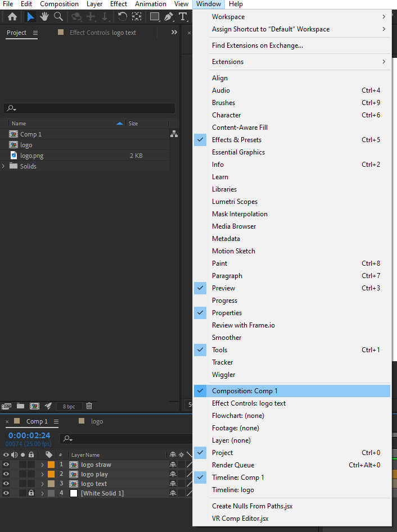The width and height of the screenshot is (397, 532).
Task: Click the trash Delete icon in Project panel
Action: pyautogui.click(x=89, y=406)
